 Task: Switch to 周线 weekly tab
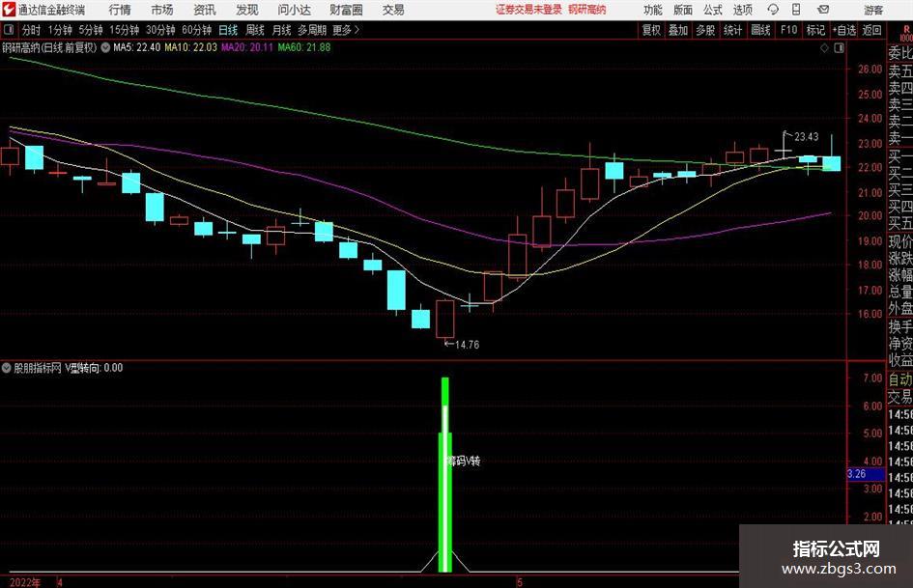(x=255, y=30)
